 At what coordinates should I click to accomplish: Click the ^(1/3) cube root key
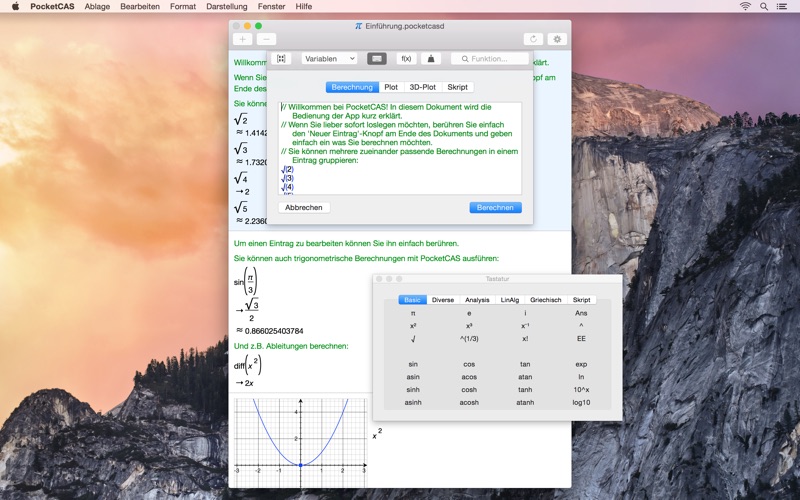tap(469, 339)
